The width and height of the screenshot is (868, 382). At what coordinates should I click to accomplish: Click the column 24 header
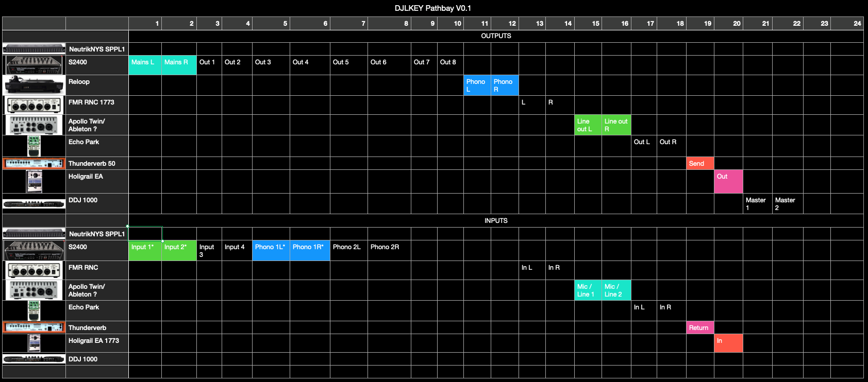847,23
